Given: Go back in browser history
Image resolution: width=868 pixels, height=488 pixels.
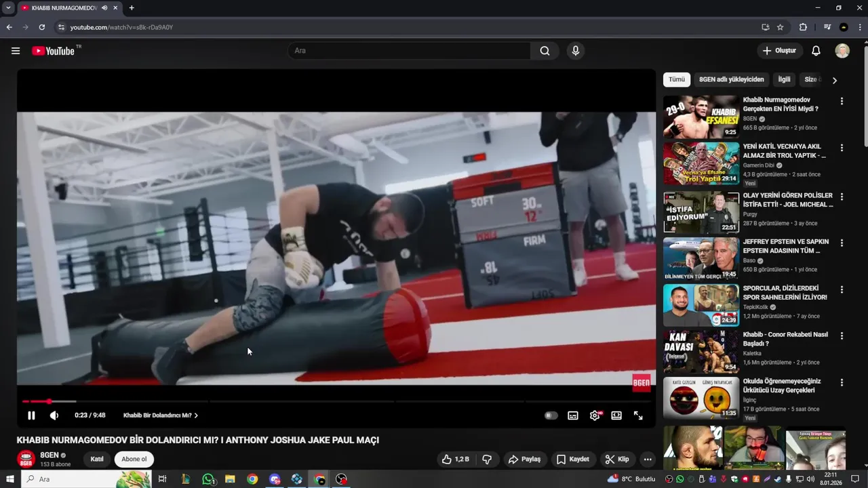Looking at the screenshot, I should [x=9, y=27].
